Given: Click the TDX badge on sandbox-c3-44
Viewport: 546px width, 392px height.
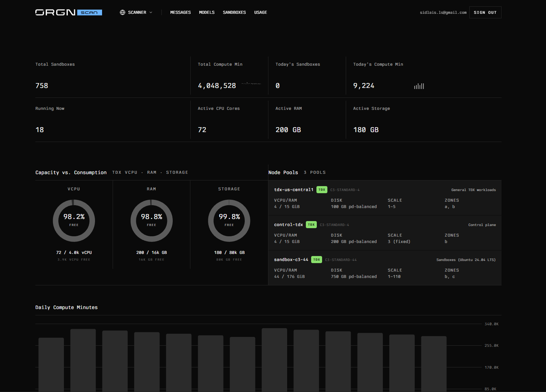Looking at the screenshot, I should coord(316,260).
